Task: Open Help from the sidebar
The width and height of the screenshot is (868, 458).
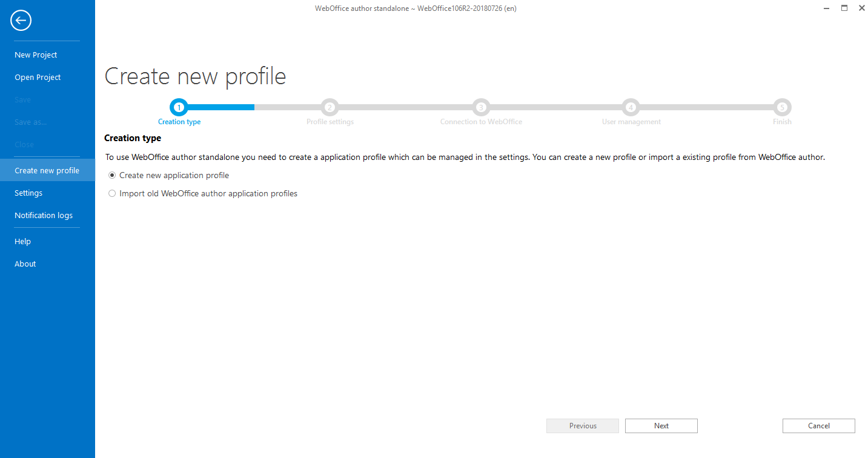Action: click(x=22, y=241)
